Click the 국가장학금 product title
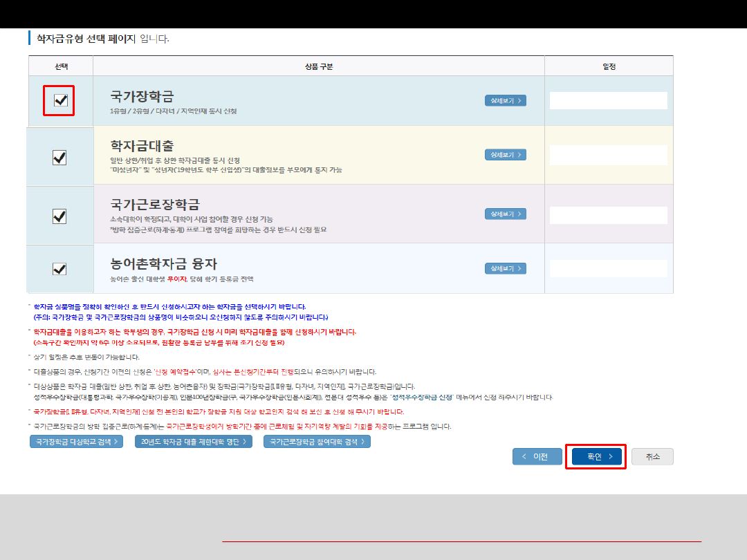The image size is (747, 560). pyautogui.click(x=142, y=95)
